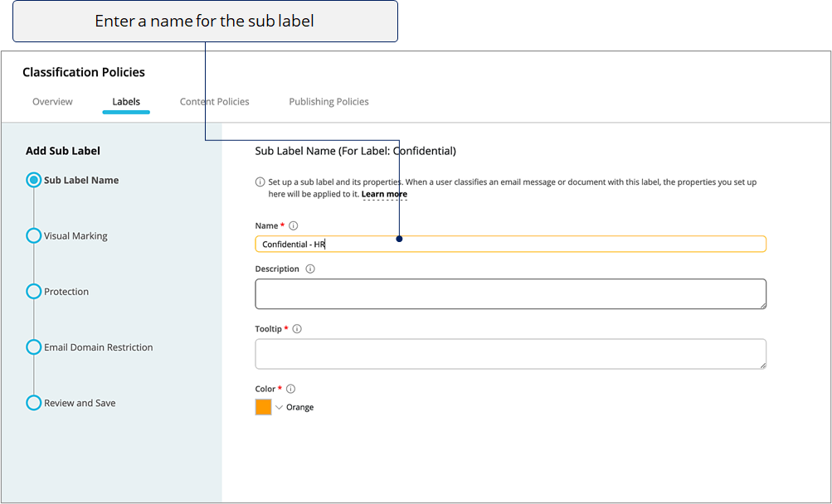The width and height of the screenshot is (832, 504).
Task: Go to Email Domain Restriction step label
Action: (x=99, y=347)
